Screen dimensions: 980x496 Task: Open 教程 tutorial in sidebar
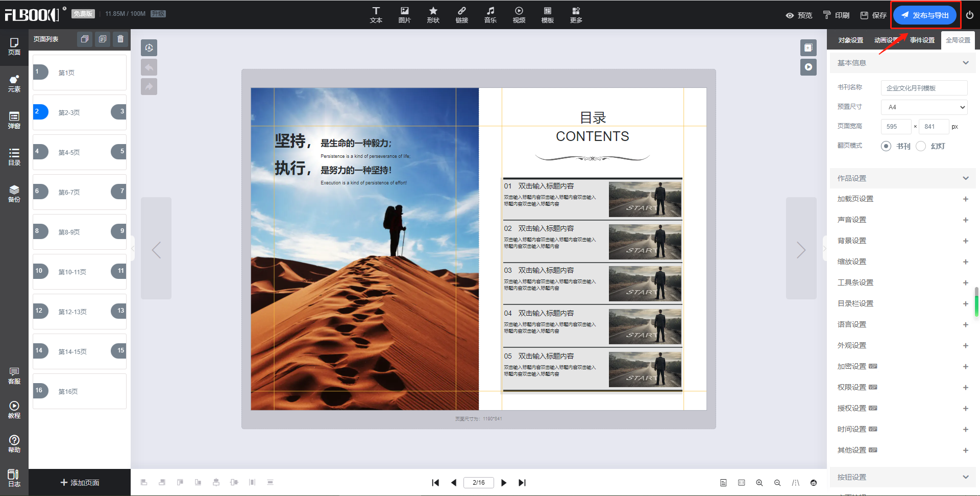(14, 410)
